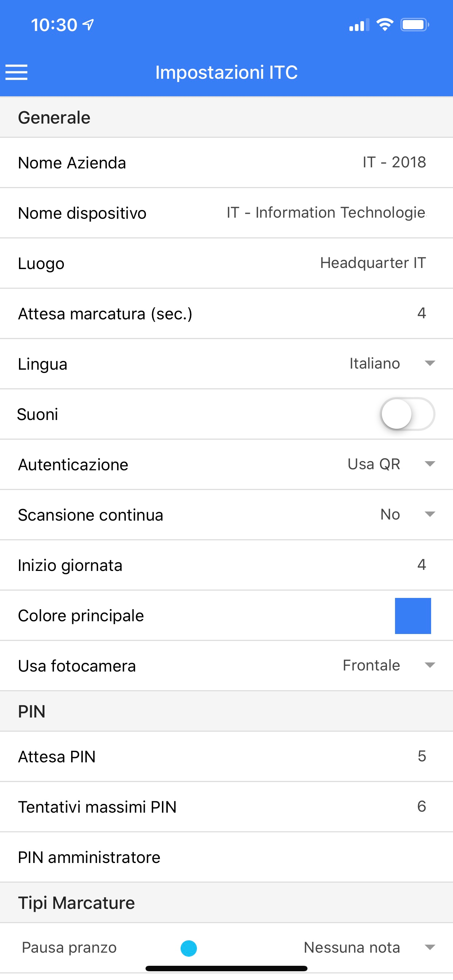Change the Usa fotocamera selection
This screenshot has height=980, width=453.
coord(388,665)
